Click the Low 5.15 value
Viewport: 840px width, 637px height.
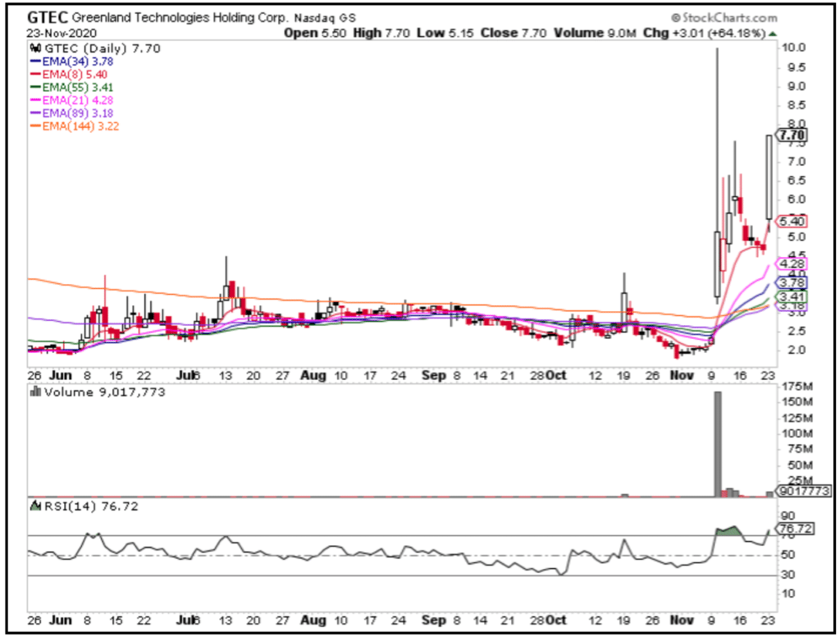point(445,33)
